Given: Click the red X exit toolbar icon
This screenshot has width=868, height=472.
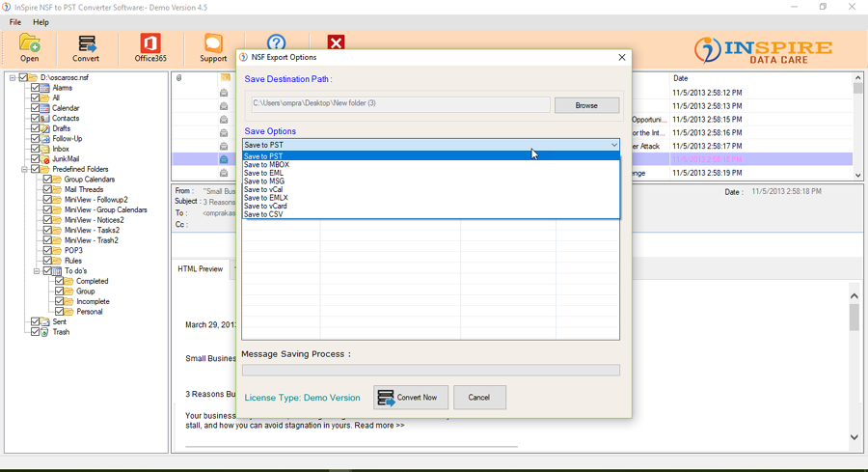Looking at the screenshot, I should 336,42.
